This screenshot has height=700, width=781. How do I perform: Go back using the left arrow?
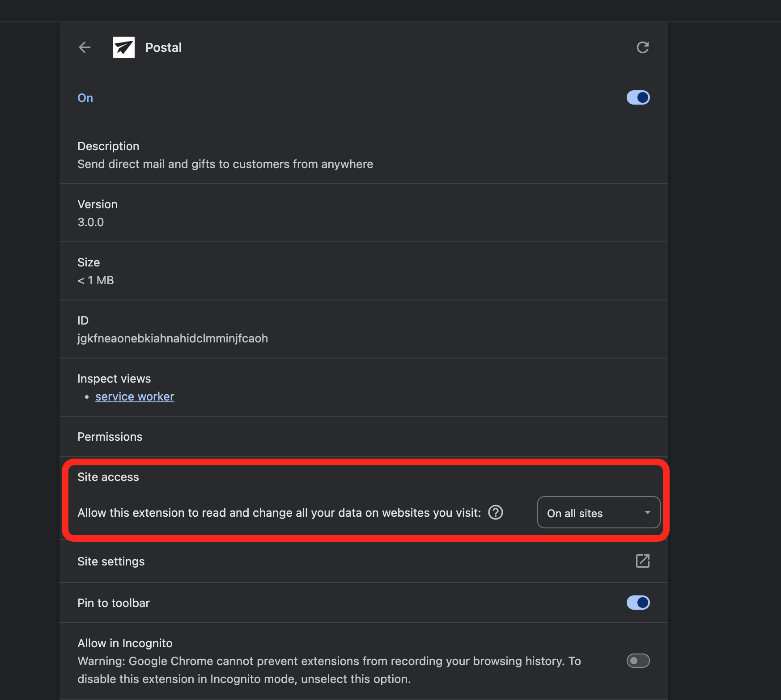85,47
